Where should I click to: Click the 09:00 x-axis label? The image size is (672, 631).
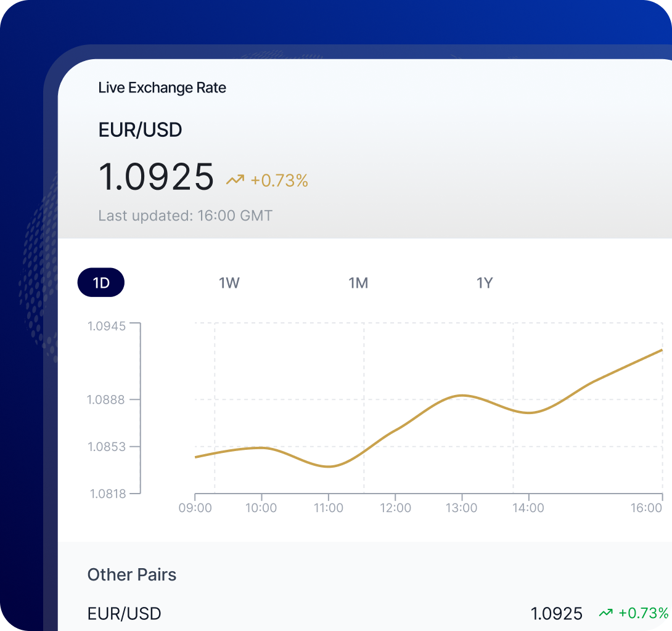tap(195, 508)
